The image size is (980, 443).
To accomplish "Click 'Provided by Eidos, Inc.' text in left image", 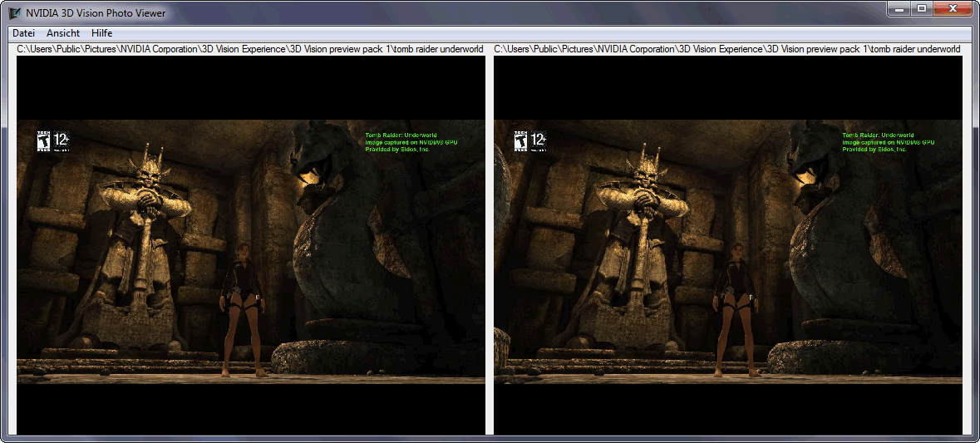I will [396, 150].
